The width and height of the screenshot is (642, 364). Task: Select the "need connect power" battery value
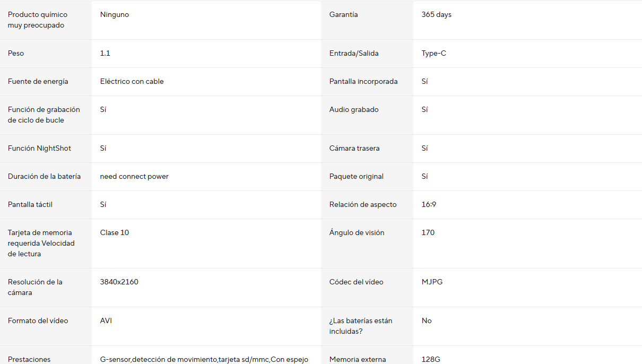pyautogui.click(x=134, y=177)
